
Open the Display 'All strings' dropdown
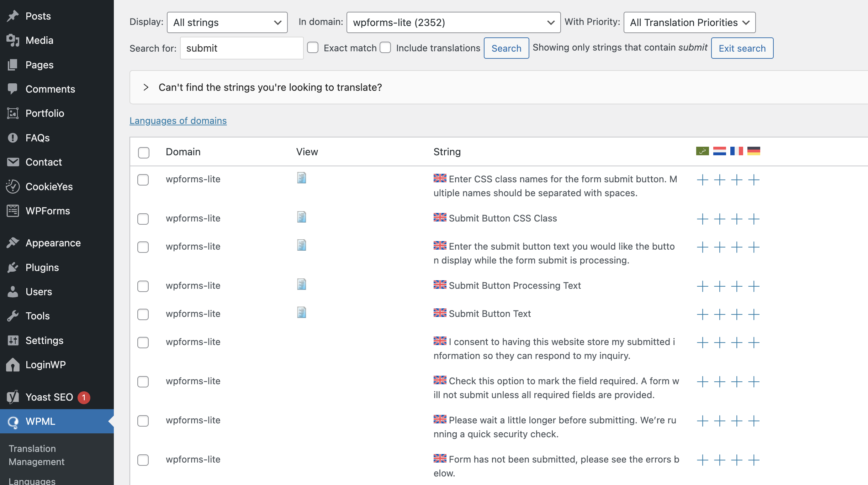coord(227,22)
